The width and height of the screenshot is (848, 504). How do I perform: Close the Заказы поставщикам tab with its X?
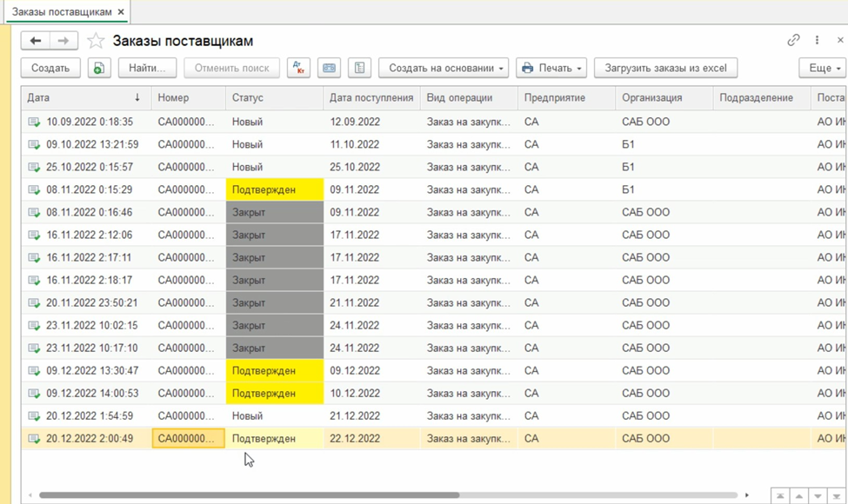tap(121, 12)
